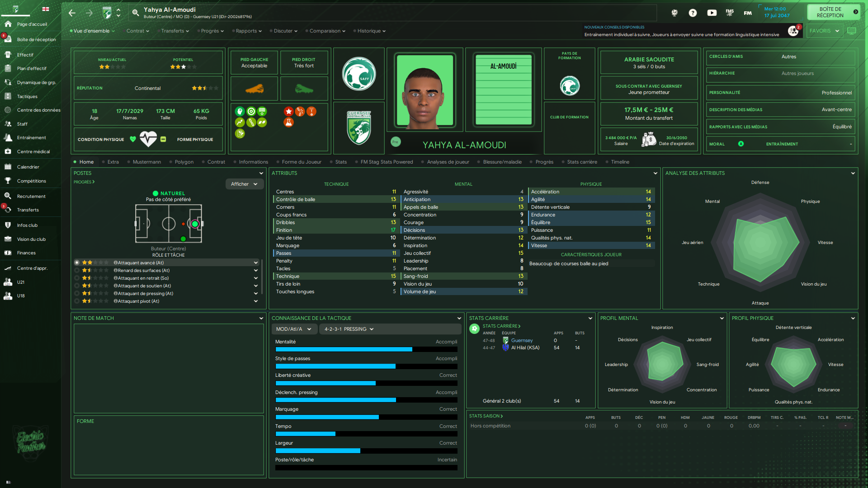This screenshot has width=868, height=488.
Task: Switch to the Polygon tab
Action: [184, 162]
